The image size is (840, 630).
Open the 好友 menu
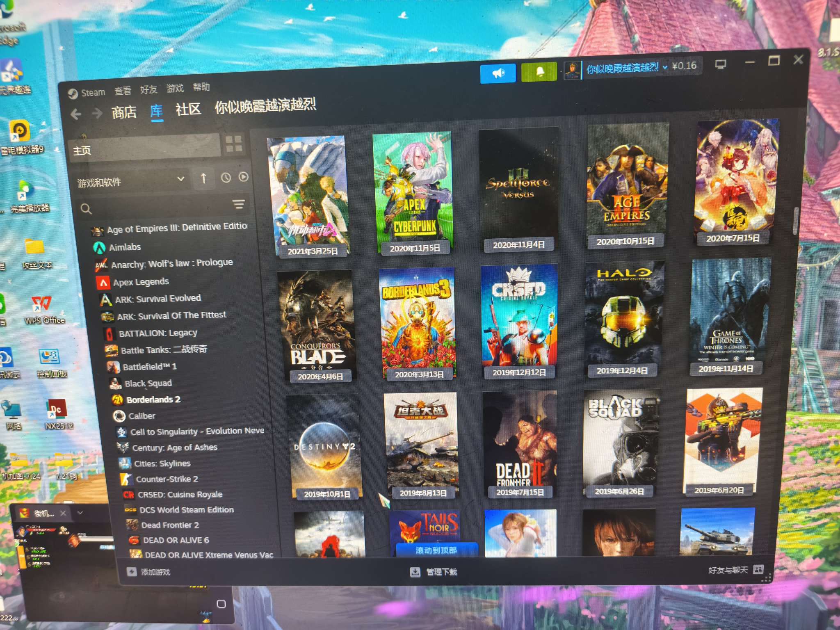(148, 89)
